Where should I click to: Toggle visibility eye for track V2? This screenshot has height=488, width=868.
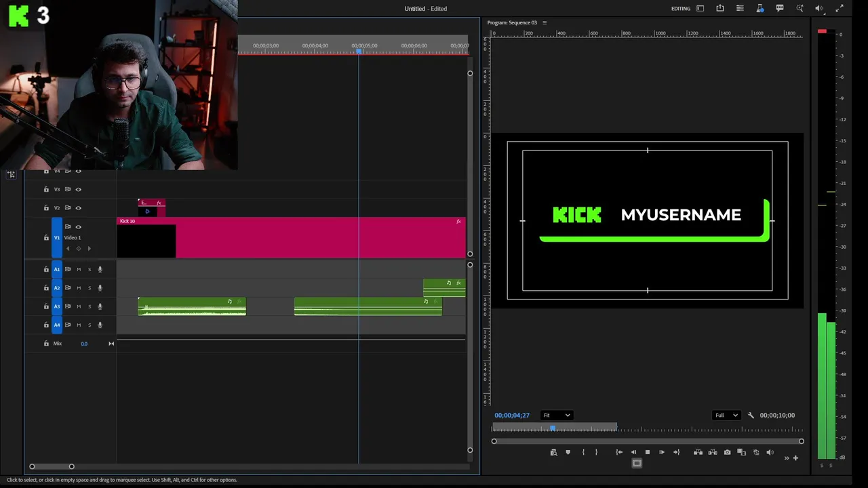(78, 208)
